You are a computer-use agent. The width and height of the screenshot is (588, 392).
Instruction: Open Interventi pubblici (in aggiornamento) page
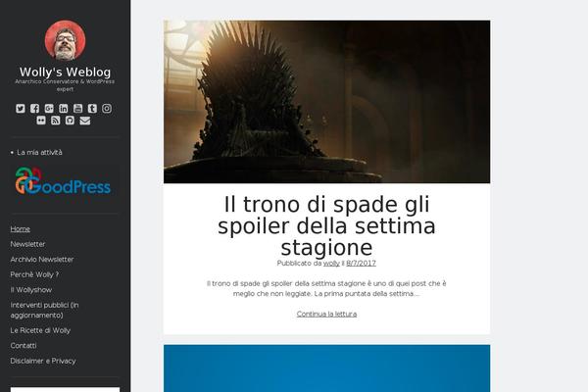click(x=45, y=310)
